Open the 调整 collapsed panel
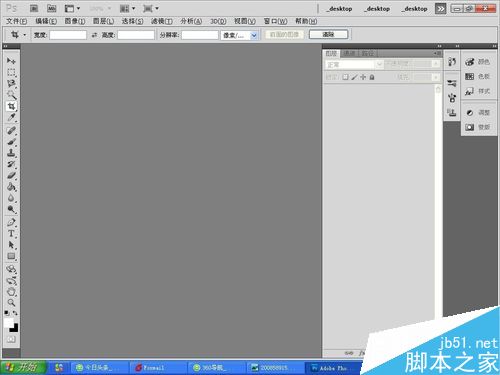Image resolution: width=500 pixels, height=375 pixels. pos(477,113)
